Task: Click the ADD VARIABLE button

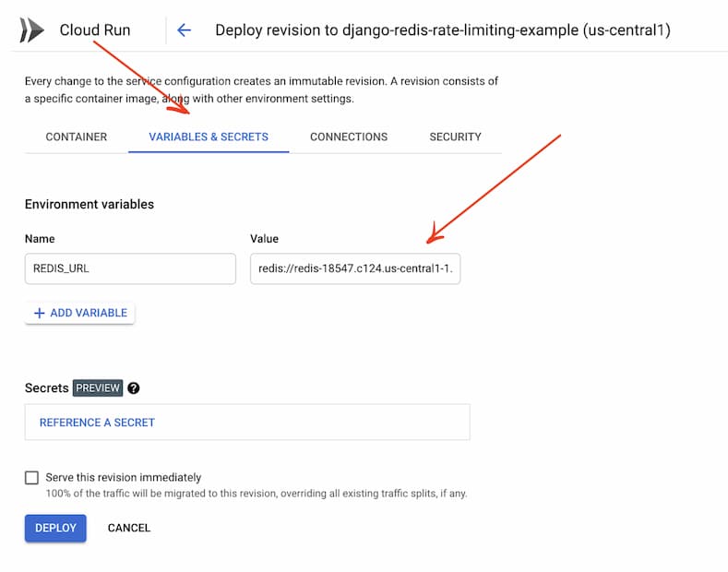Action: [80, 314]
